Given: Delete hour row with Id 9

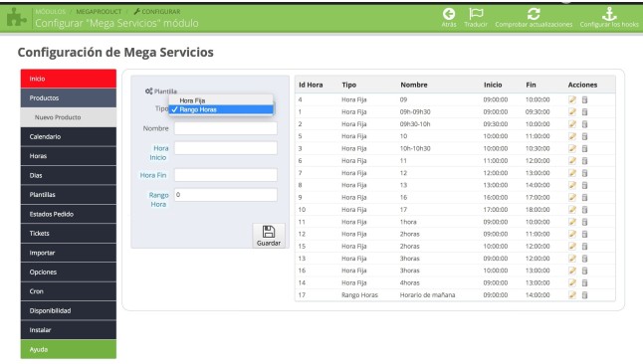Looking at the screenshot, I should click(584, 197).
